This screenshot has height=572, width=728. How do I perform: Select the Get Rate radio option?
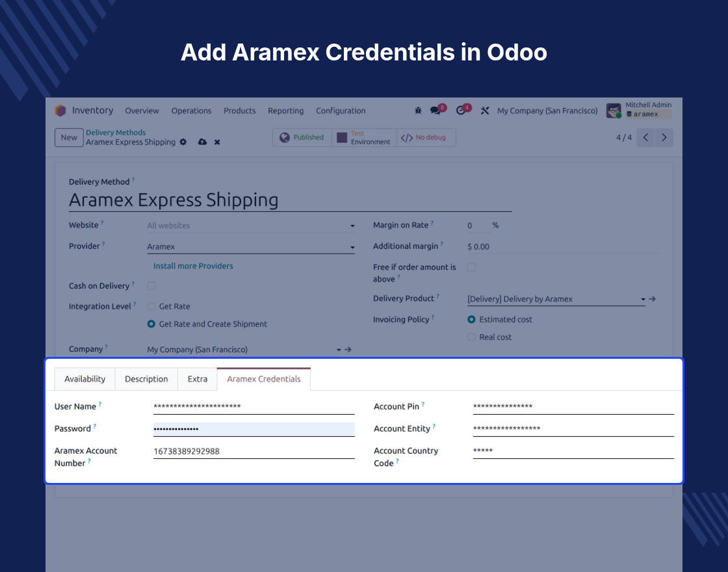(x=151, y=306)
